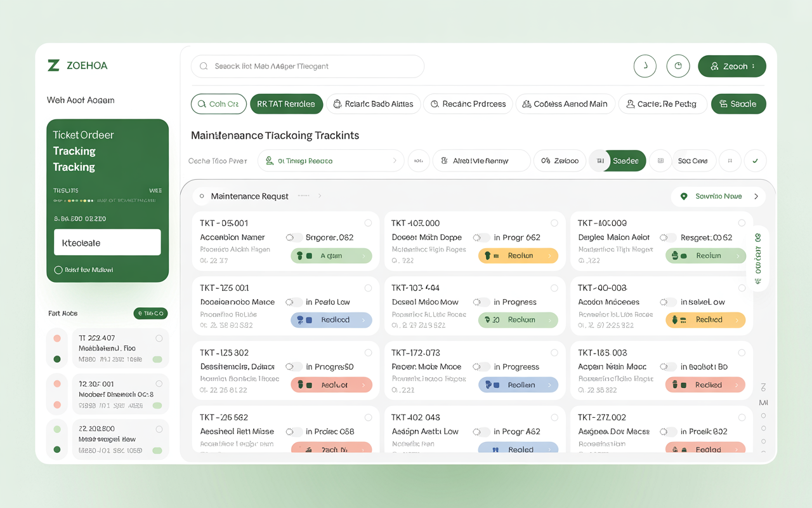
Task: Open the Alreat Vie Renny dropdown
Action: click(x=481, y=161)
